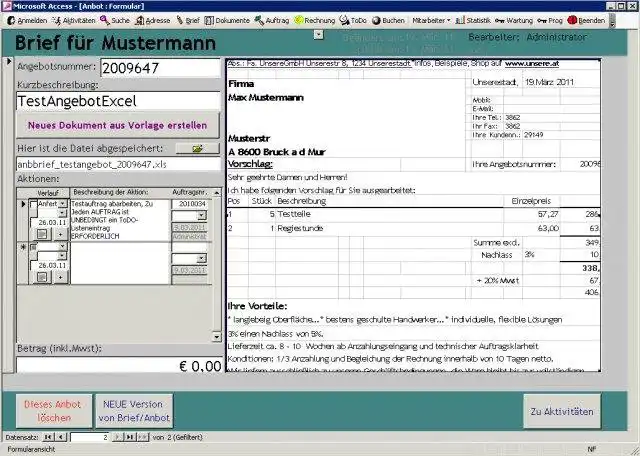
Task: Click the plus button in new action row
Action: point(60,277)
